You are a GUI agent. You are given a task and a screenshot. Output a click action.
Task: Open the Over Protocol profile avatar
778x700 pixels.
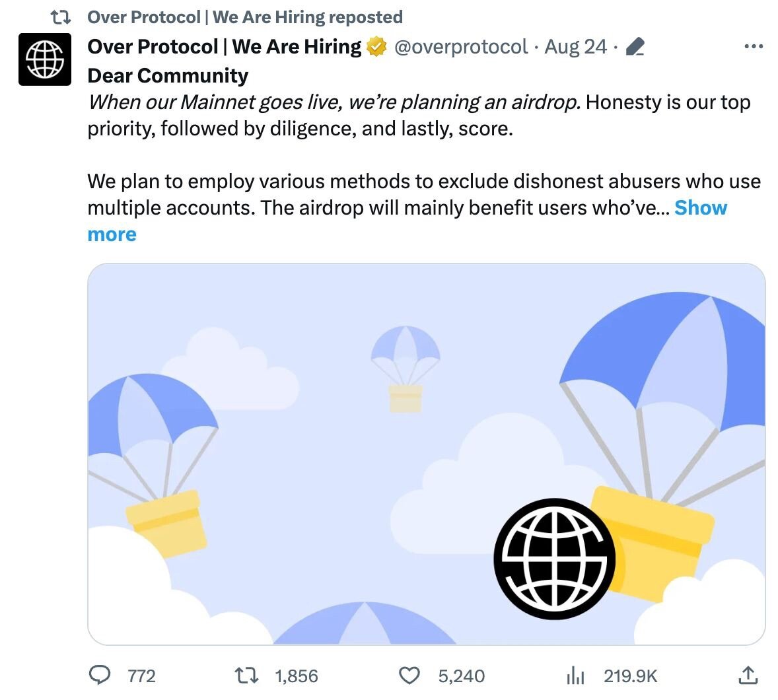(45, 59)
